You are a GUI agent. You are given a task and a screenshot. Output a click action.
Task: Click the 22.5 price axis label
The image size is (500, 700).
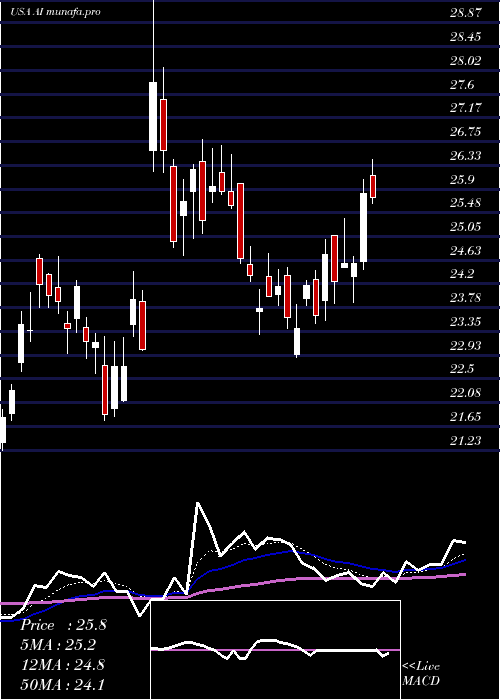462,369
